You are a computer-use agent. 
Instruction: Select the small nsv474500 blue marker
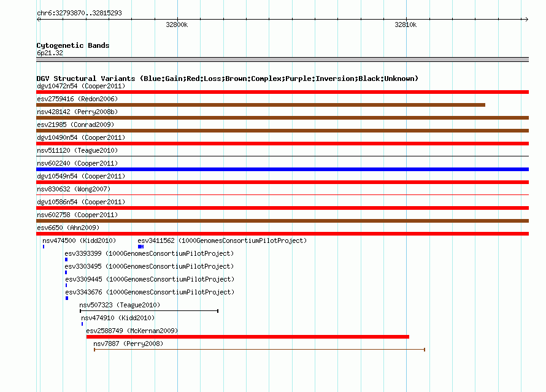pyautogui.click(x=44, y=247)
